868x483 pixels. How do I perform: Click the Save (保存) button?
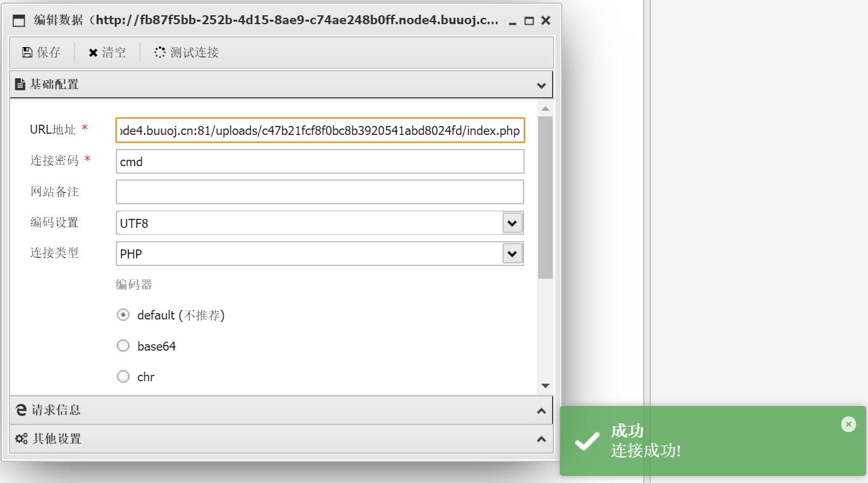(x=41, y=52)
